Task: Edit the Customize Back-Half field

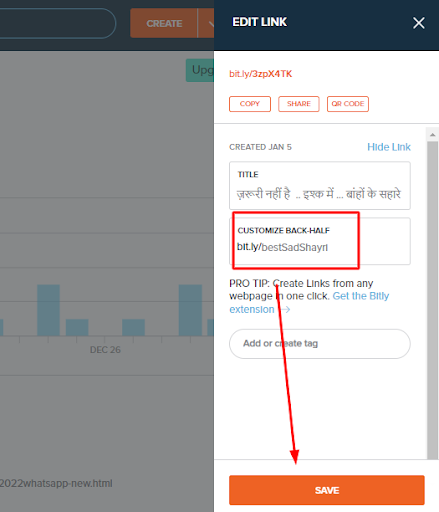Action: coord(320,241)
